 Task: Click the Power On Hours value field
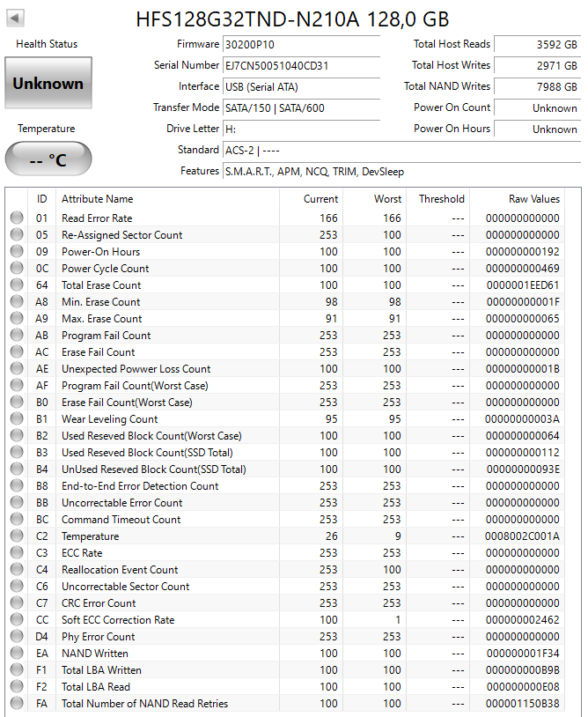(538, 129)
